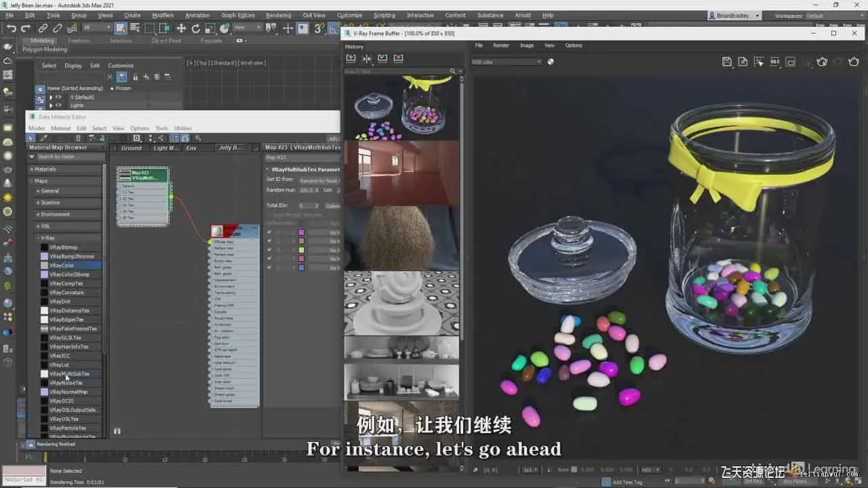Open the RGB color channel dropdown
868x488 pixels.
(x=507, y=62)
